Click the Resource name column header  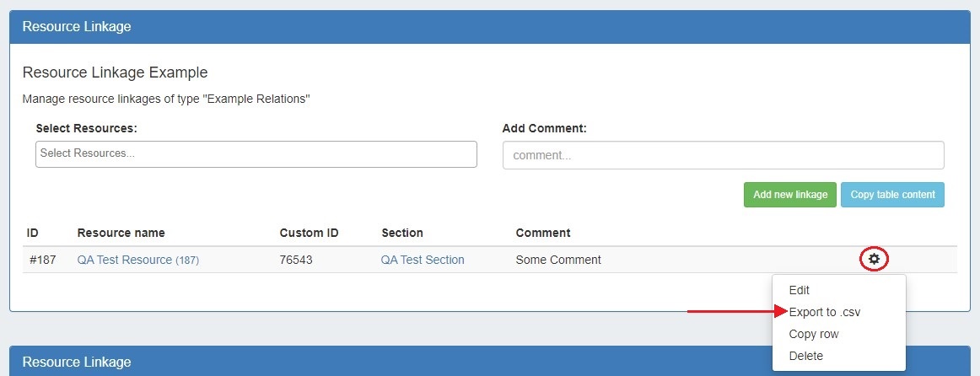click(121, 233)
